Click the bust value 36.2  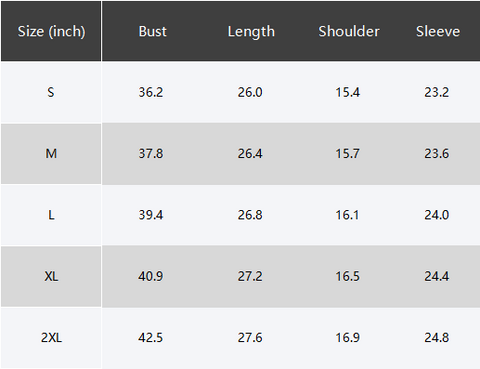pyautogui.click(x=151, y=92)
